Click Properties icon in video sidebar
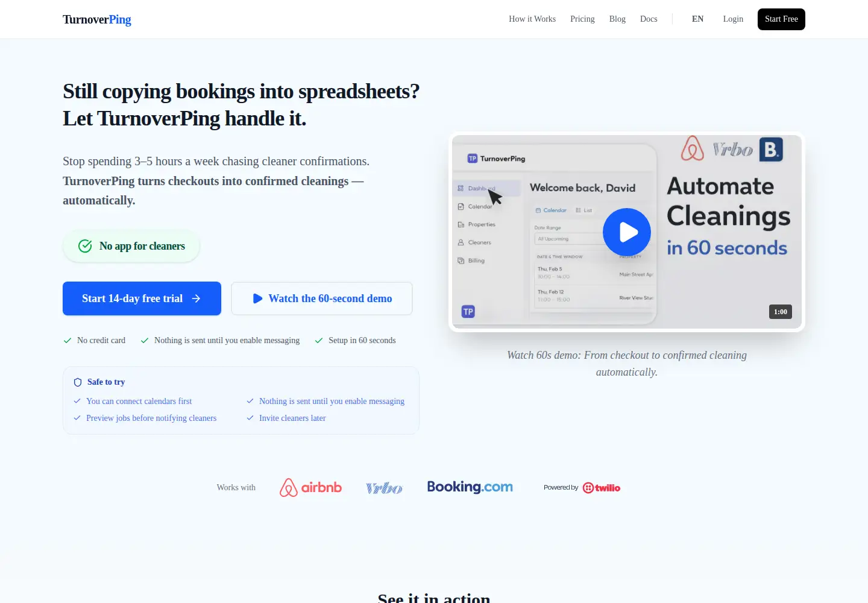868x603 pixels. pos(461,224)
